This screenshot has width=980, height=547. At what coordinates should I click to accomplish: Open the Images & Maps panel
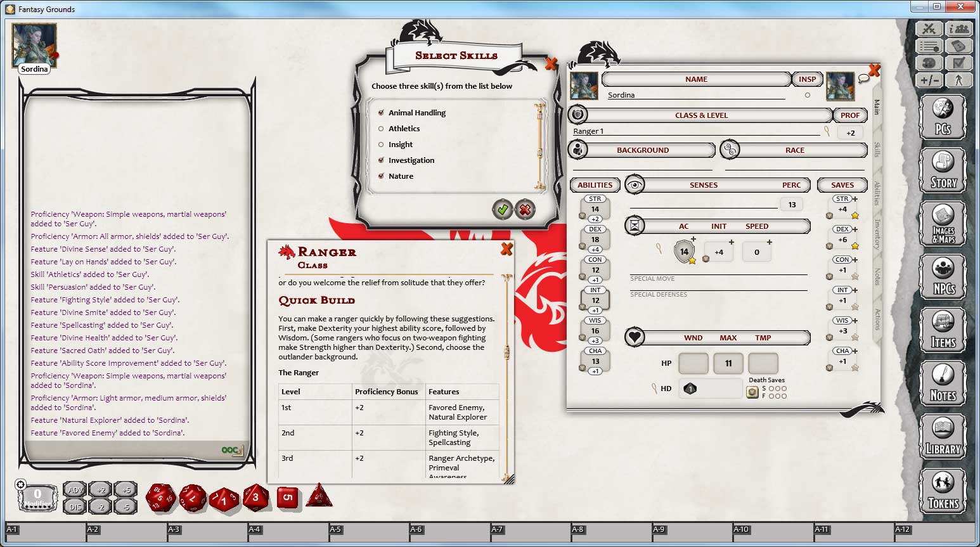pyautogui.click(x=943, y=224)
